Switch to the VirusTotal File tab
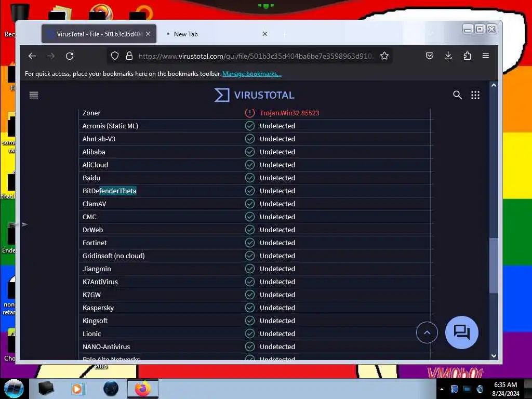This screenshot has width=532, height=399. [99, 34]
